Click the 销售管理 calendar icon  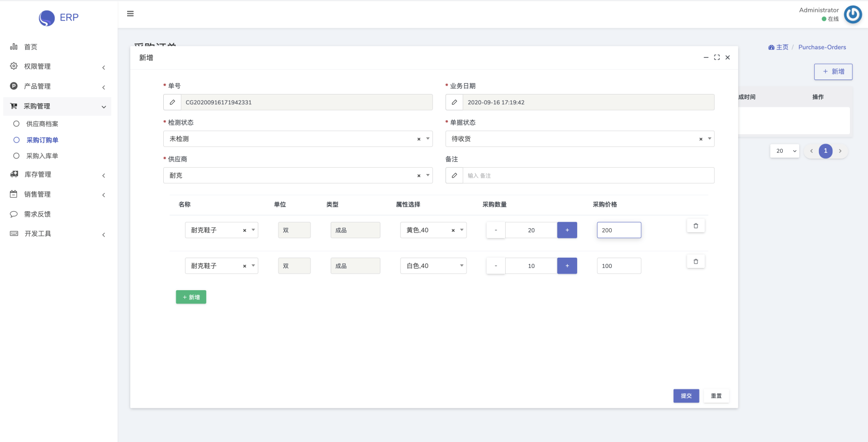(x=14, y=194)
